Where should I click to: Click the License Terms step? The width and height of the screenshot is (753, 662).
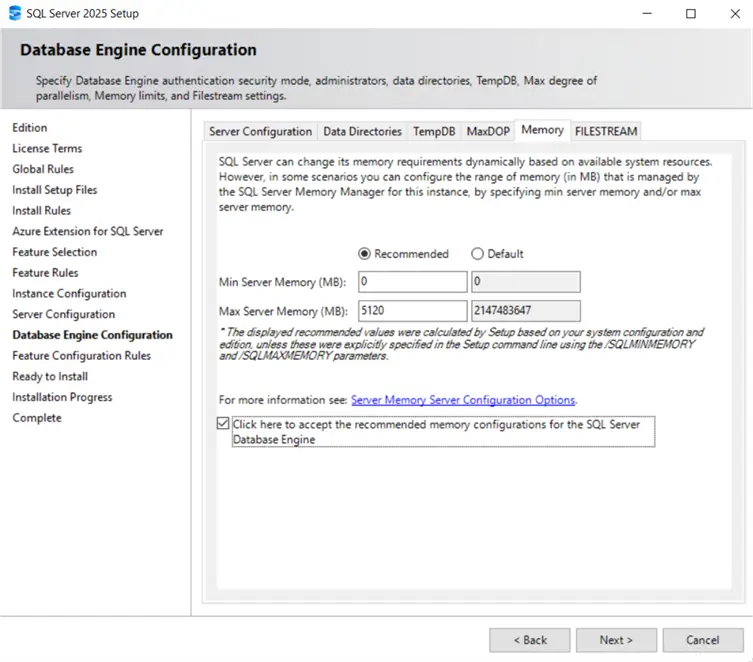point(47,148)
